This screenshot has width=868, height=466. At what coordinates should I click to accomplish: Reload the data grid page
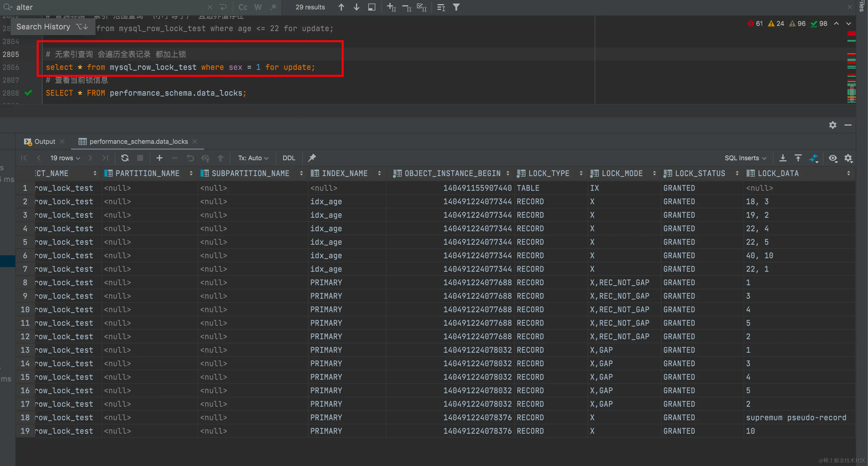click(x=125, y=158)
